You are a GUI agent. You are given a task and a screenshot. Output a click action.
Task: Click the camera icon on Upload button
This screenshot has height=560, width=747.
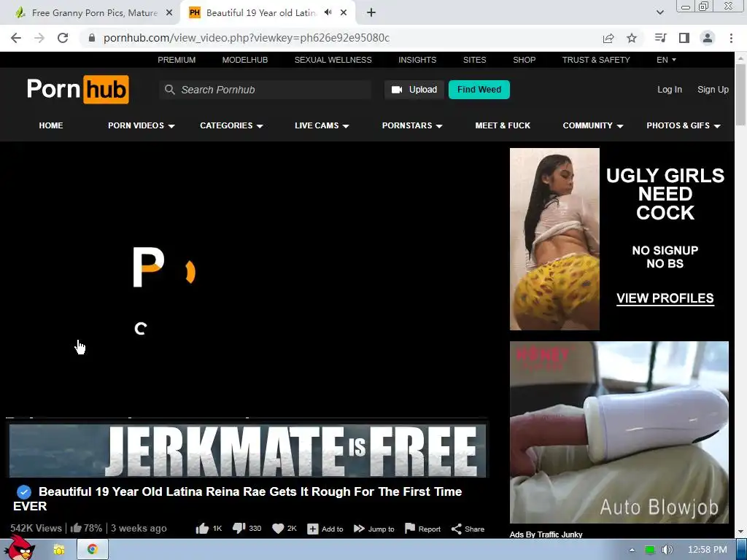coord(396,90)
